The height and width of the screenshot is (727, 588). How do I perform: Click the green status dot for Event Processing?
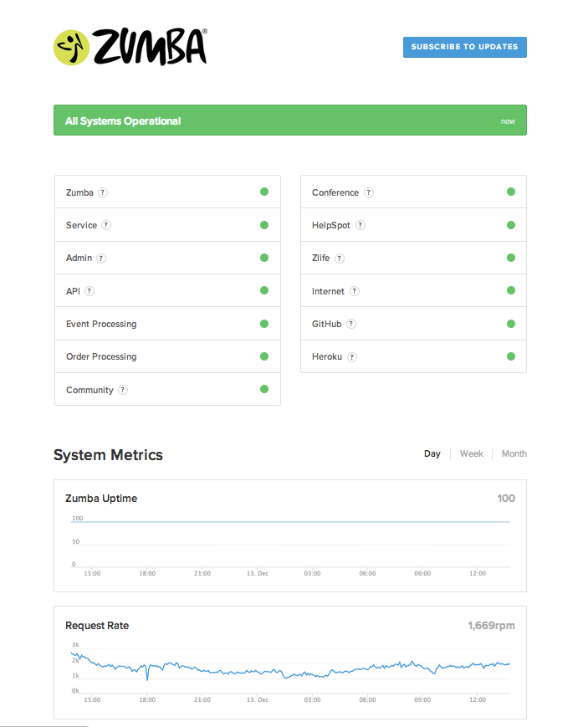264,324
